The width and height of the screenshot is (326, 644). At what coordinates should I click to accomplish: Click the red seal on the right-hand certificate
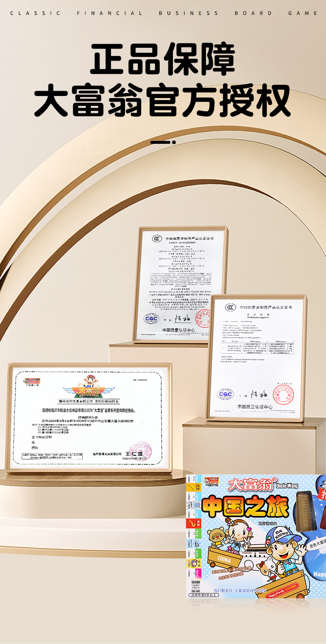coord(283,394)
